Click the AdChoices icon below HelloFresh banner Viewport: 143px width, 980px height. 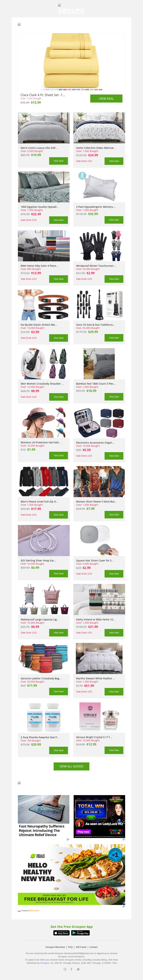pos(124,906)
